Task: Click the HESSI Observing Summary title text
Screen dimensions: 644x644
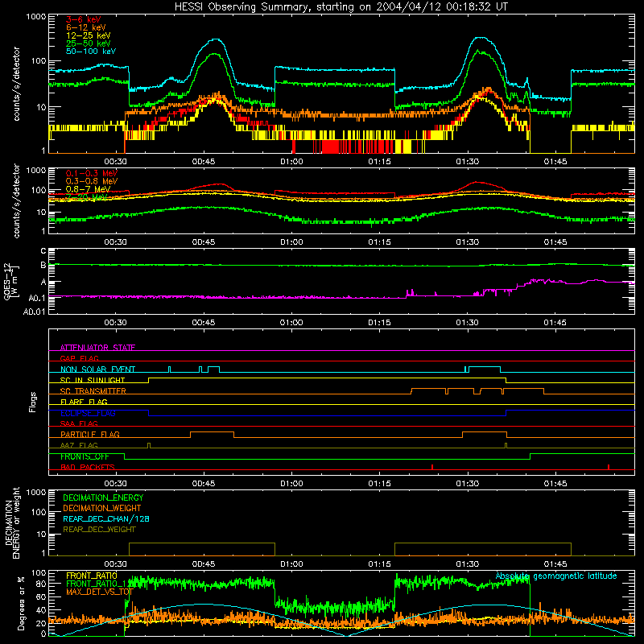Action: point(341,6)
